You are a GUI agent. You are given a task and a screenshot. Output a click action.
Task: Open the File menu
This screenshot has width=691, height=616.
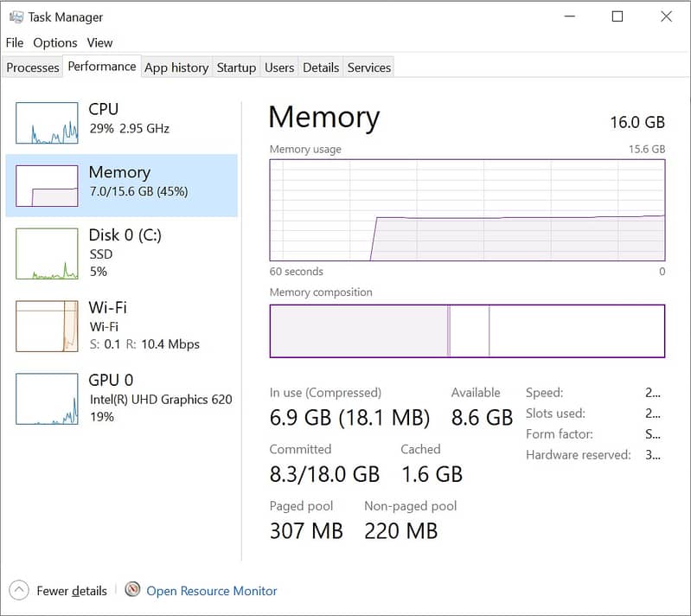pyautogui.click(x=15, y=42)
